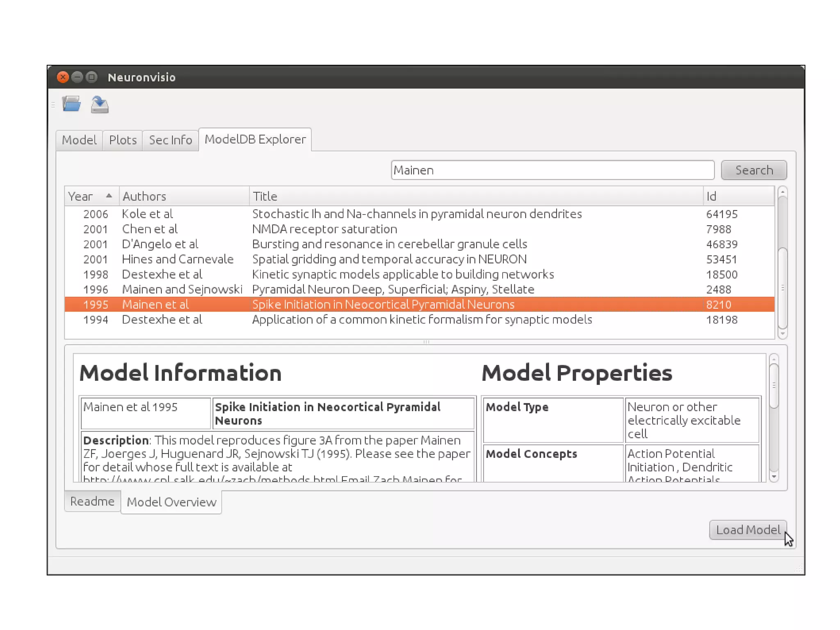This screenshot has height=630, width=840.
Task: Switch to the Sec Info tab
Action: click(170, 140)
